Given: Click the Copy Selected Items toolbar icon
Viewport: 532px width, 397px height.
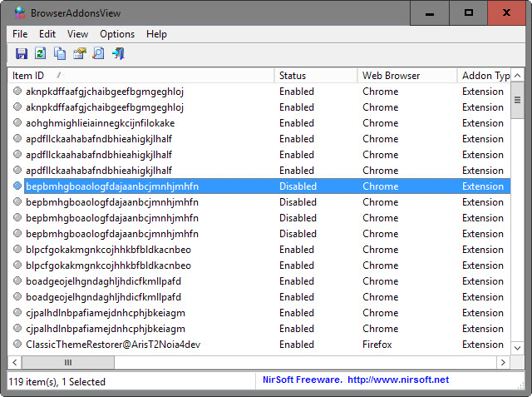Looking at the screenshot, I should coord(60,53).
